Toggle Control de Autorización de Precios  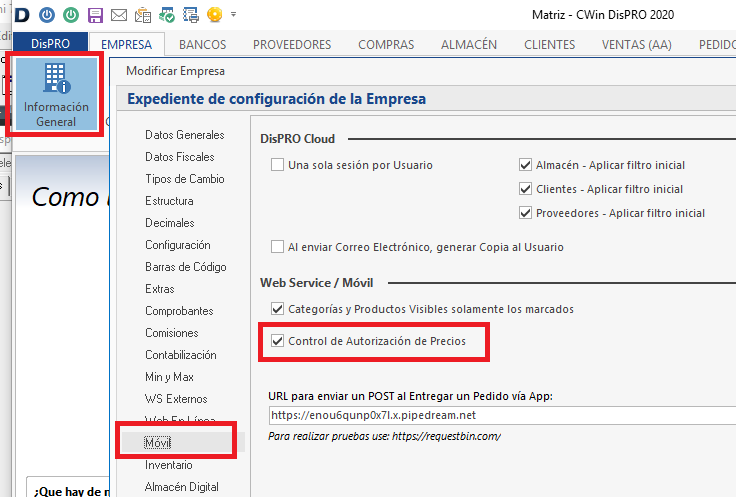coord(277,341)
